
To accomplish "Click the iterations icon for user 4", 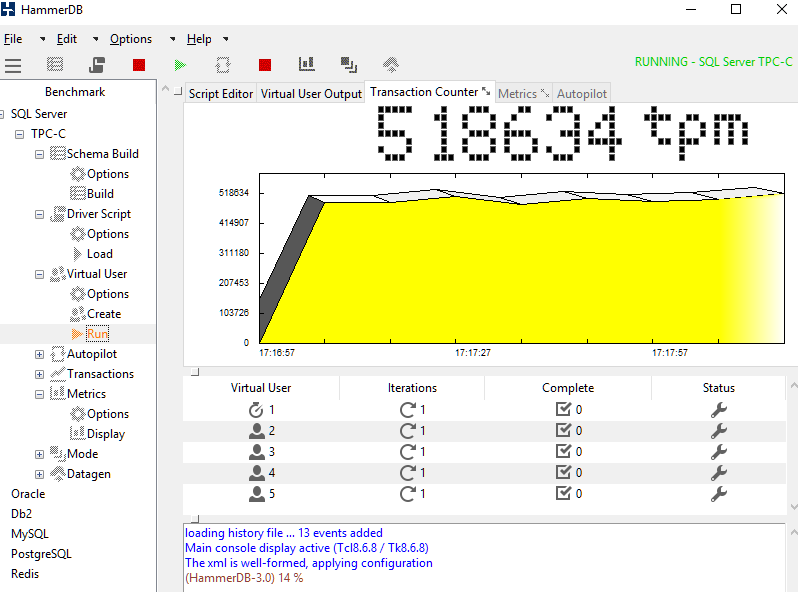I will 408,473.
